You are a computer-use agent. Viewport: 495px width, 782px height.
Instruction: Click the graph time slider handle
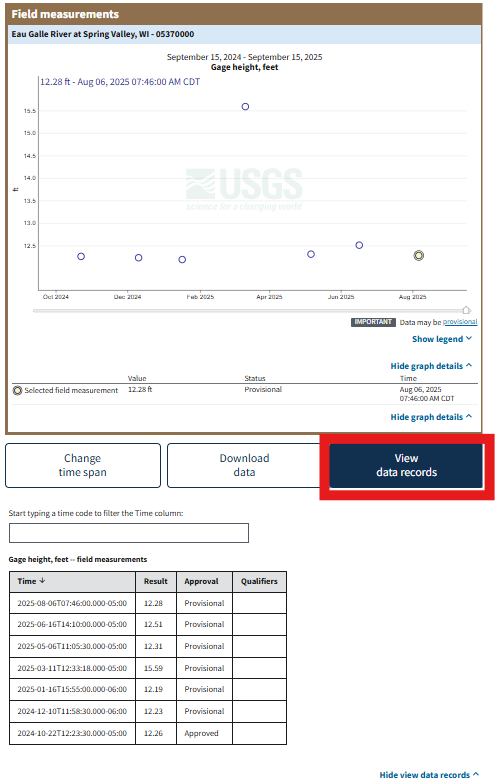pyautogui.click(x=466, y=310)
